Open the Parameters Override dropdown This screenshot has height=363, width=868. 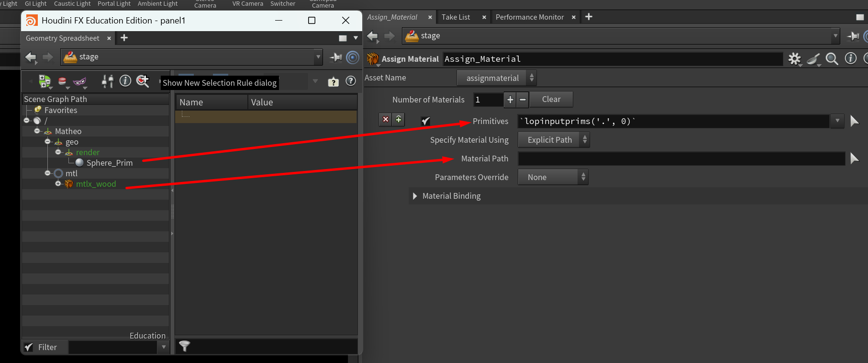click(553, 177)
